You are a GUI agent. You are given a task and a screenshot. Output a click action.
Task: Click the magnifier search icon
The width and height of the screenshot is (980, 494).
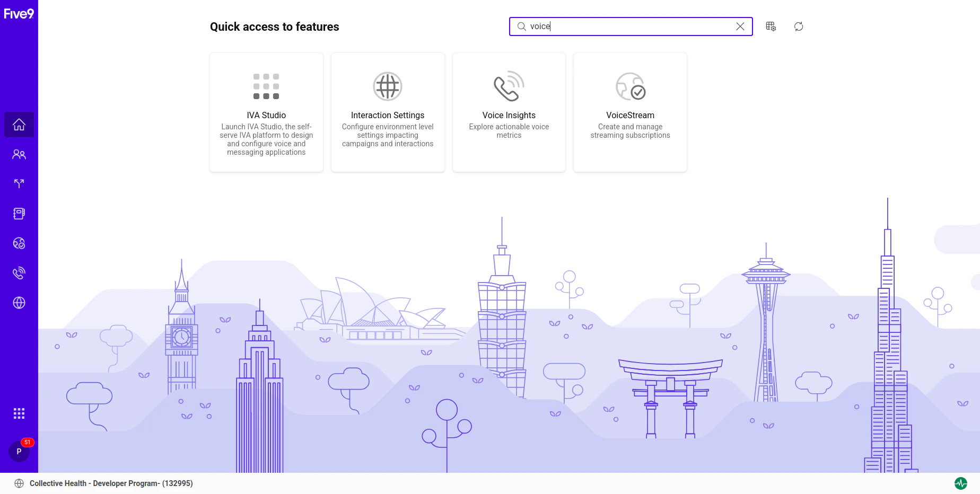[522, 27]
